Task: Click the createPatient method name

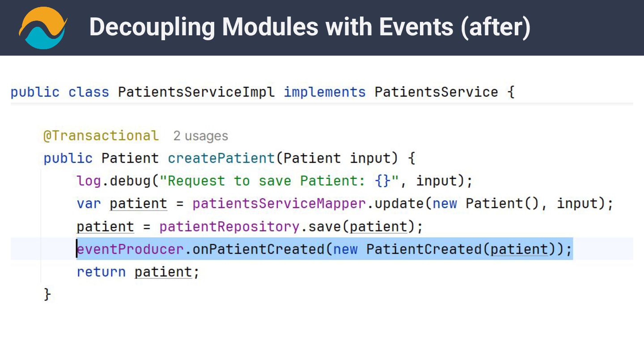Action: tap(221, 158)
